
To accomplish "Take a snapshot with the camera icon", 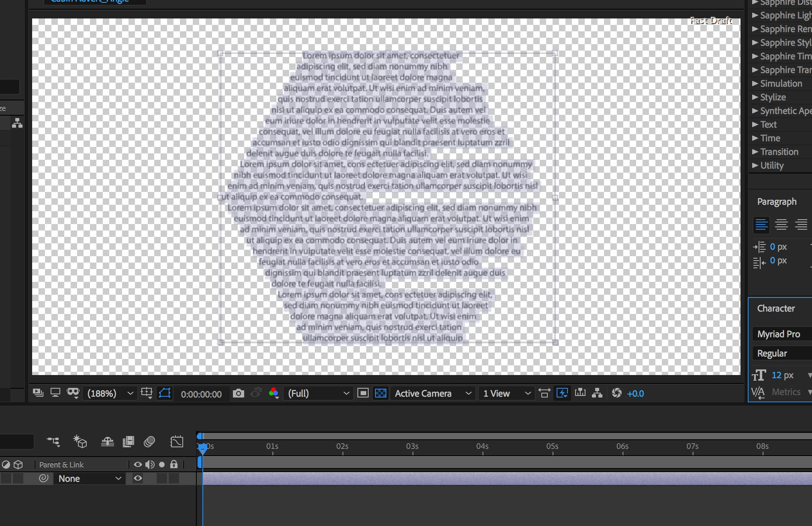I will 238,393.
